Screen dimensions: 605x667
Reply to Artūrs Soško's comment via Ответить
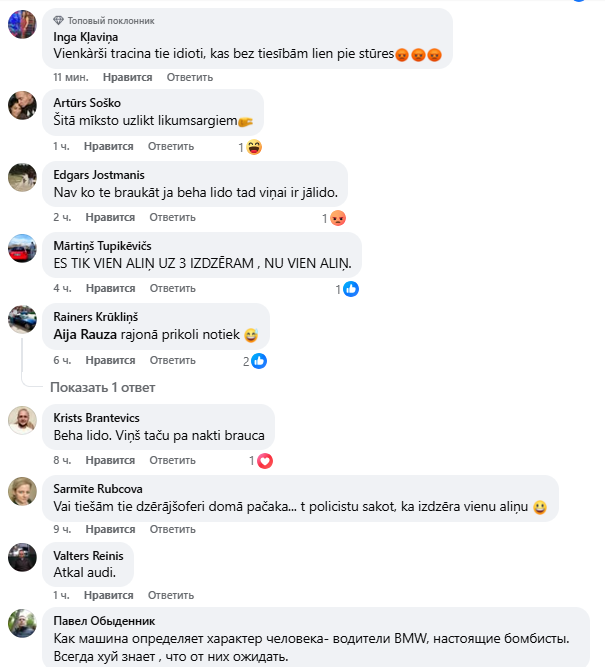tap(171, 146)
